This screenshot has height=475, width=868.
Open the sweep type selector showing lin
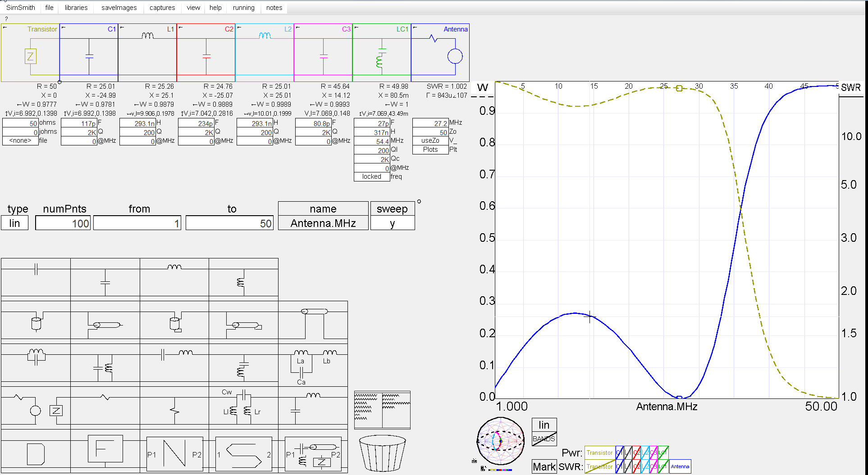(x=14, y=222)
